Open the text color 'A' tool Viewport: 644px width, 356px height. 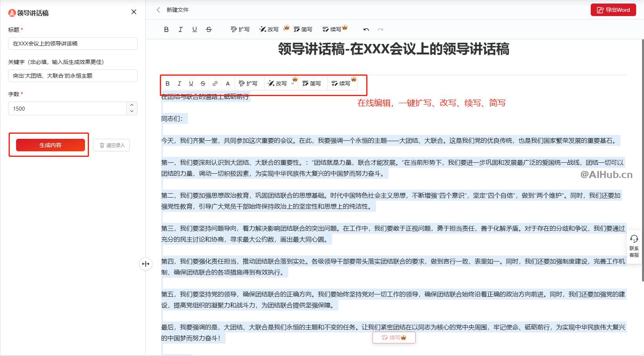pos(228,84)
